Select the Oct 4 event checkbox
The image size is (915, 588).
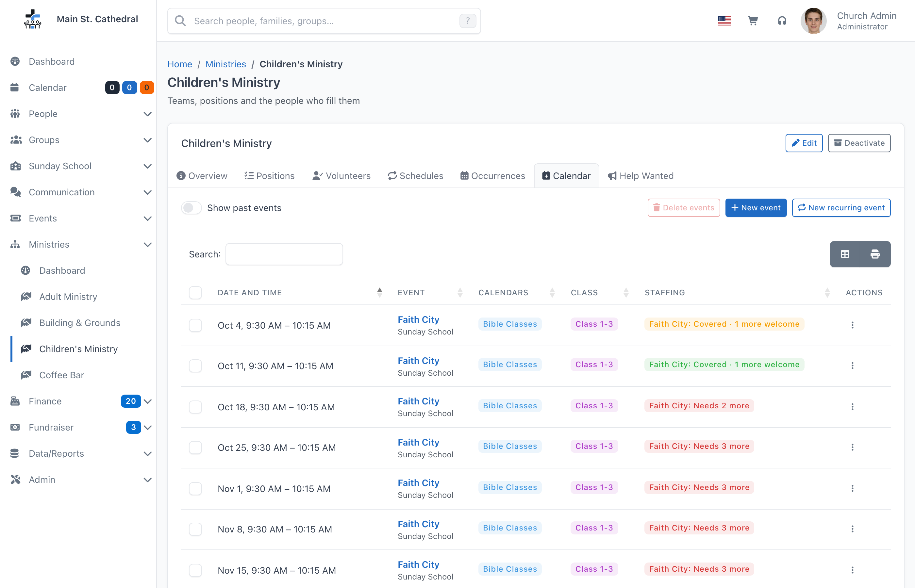[x=195, y=325]
